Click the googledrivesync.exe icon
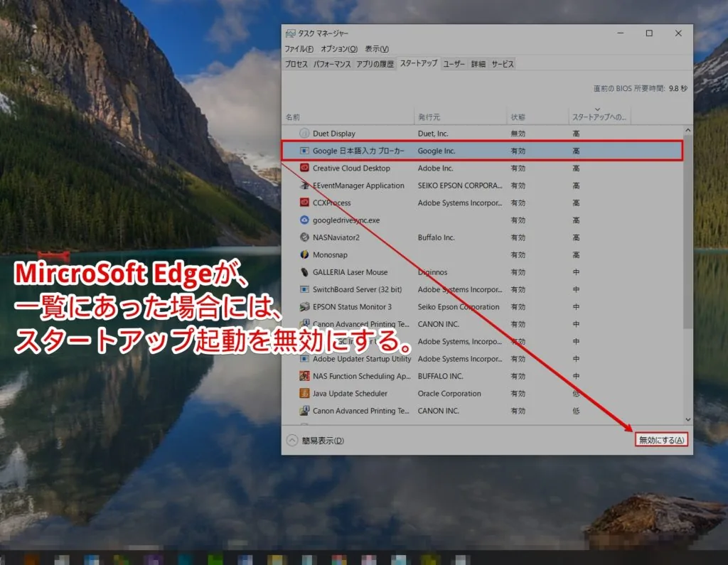Viewport: 728px width, 565px height. [x=304, y=220]
